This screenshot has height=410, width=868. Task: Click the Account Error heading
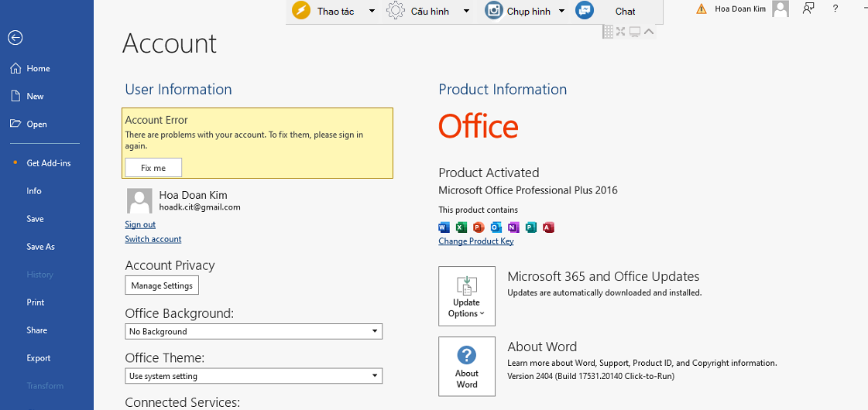(156, 120)
